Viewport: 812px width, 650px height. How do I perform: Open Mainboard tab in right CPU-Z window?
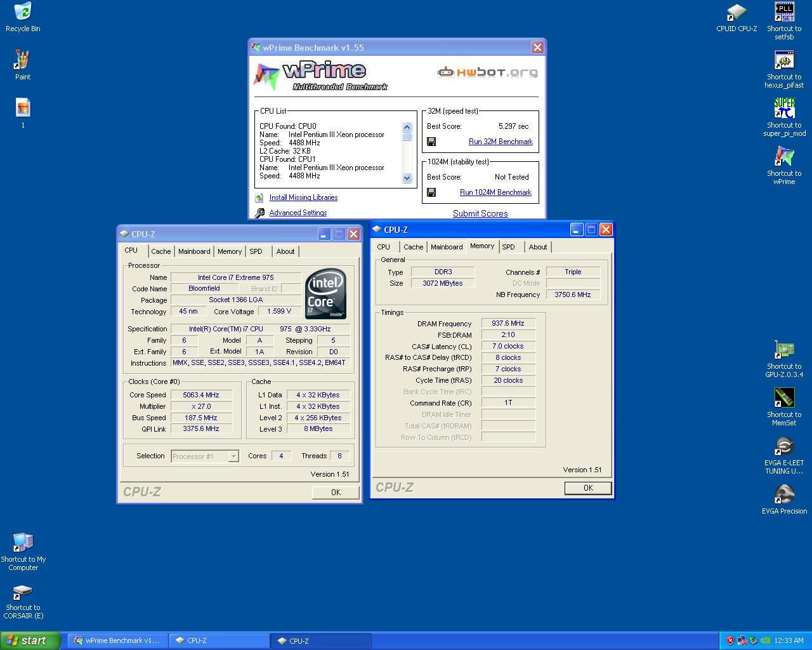pos(447,247)
